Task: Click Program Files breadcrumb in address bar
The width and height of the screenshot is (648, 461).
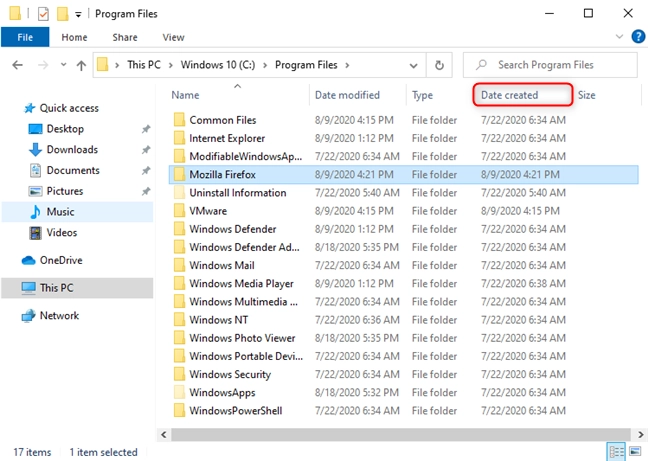Action: pos(306,65)
